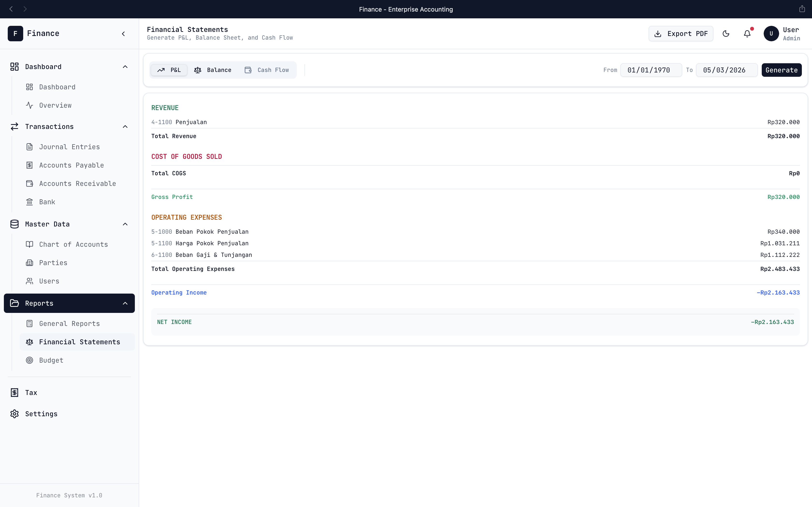812x507 pixels.
Task: Open Bank from sidebar
Action: 47,202
